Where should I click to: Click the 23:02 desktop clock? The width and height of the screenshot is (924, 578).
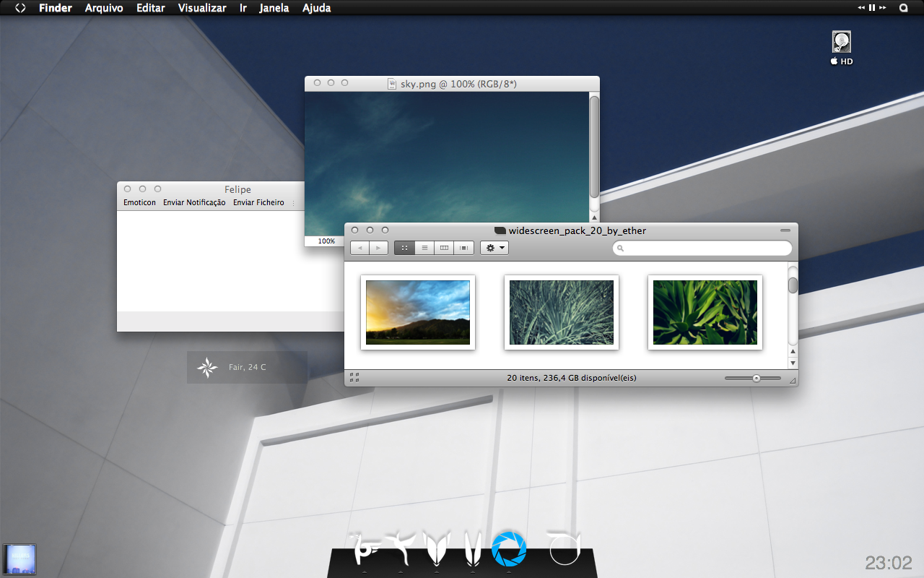(889, 563)
